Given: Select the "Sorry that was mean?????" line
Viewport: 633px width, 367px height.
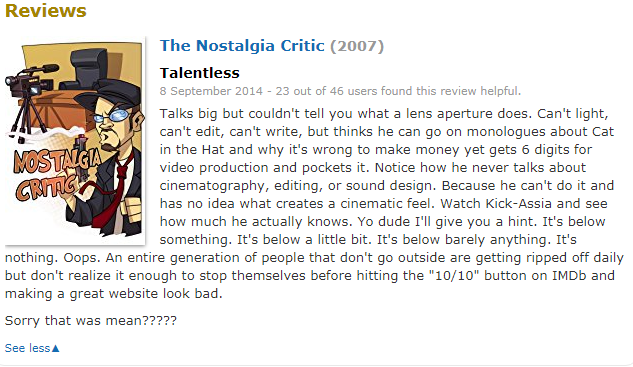Looking at the screenshot, I should (x=91, y=321).
